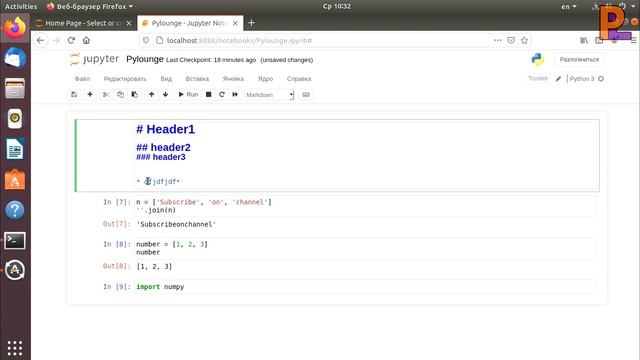
Task: Copy selected cells icon in the toolbar
Action: (x=120, y=94)
